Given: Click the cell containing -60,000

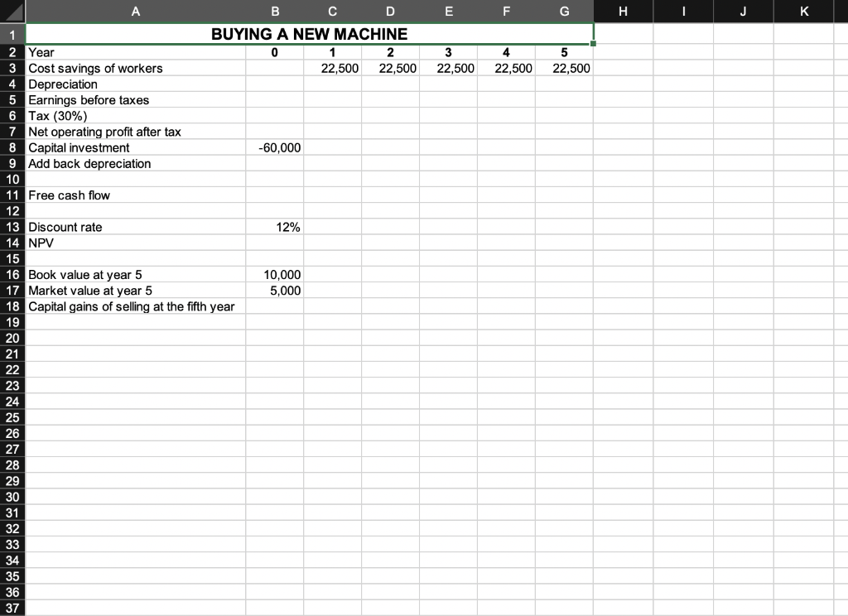Looking at the screenshot, I should [x=275, y=147].
